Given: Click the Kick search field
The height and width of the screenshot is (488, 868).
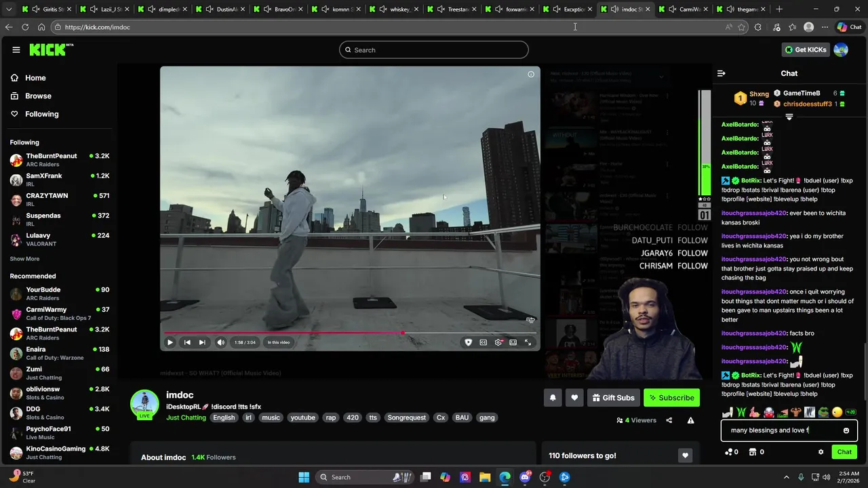Looking at the screenshot, I should [x=434, y=49].
